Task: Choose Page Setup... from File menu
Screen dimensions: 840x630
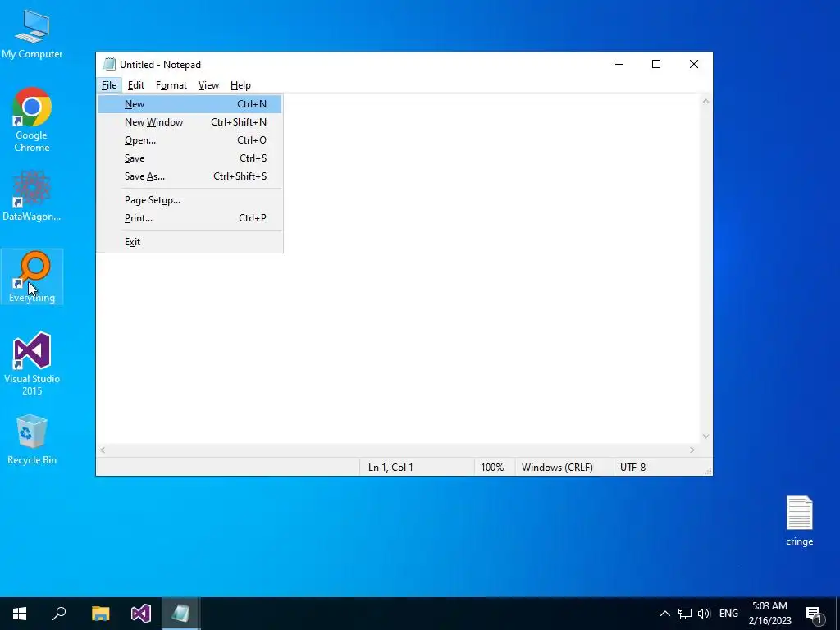Action: (x=189, y=200)
